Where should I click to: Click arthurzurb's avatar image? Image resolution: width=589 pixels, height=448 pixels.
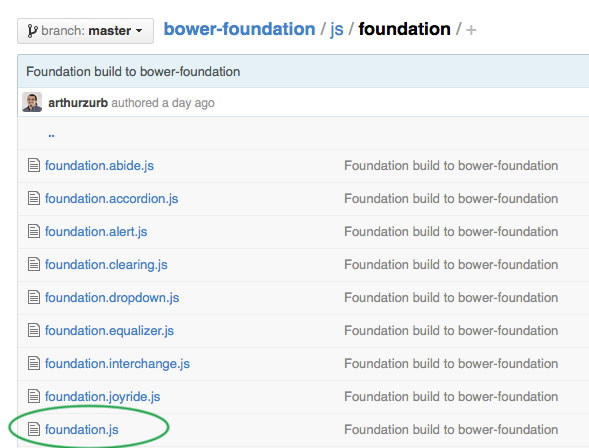(32, 102)
